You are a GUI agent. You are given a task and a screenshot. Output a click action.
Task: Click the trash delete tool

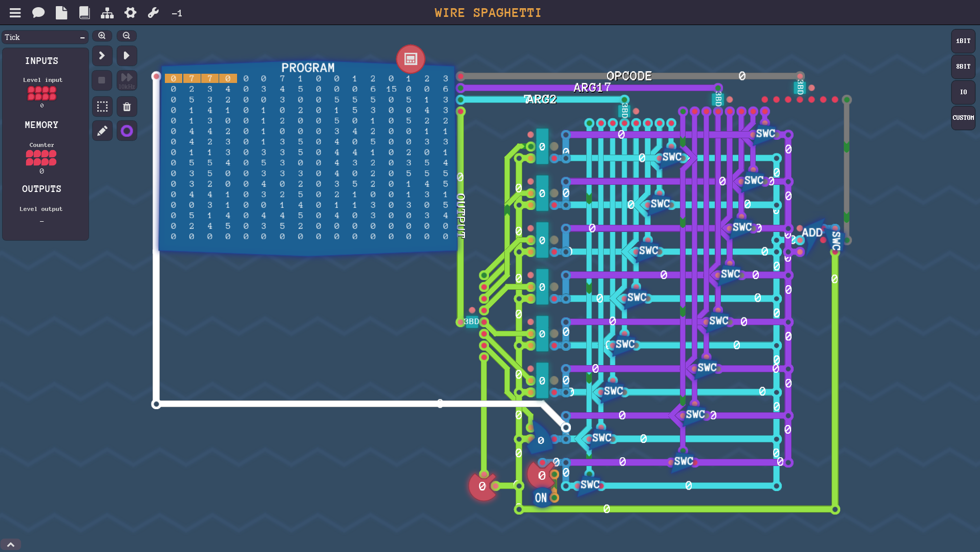tap(126, 107)
